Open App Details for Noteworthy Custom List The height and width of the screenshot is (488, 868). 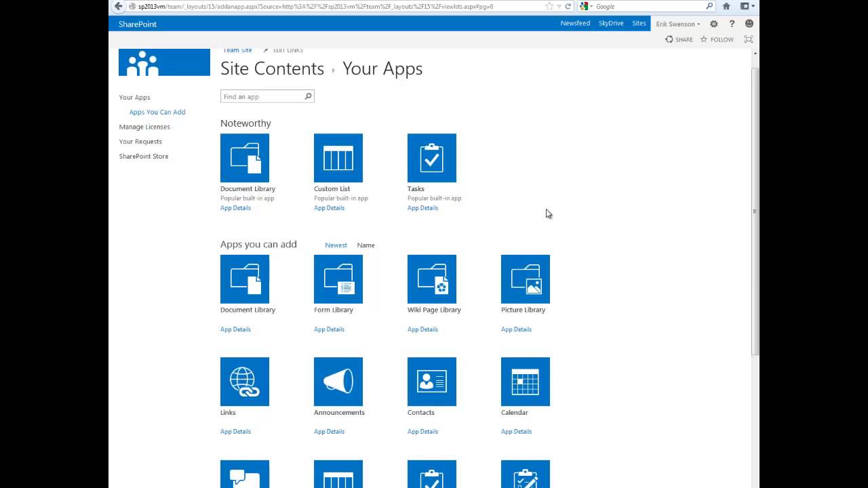click(x=329, y=208)
